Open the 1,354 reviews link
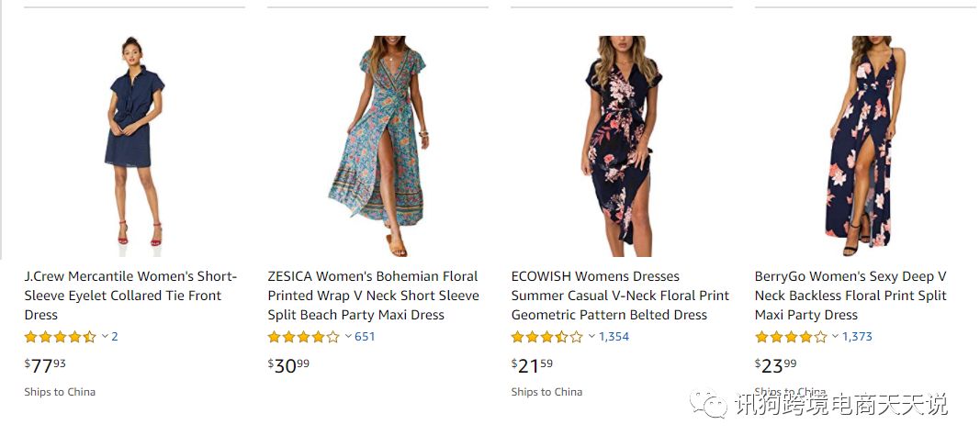Screen dimensions: 980x447 [x=614, y=337]
